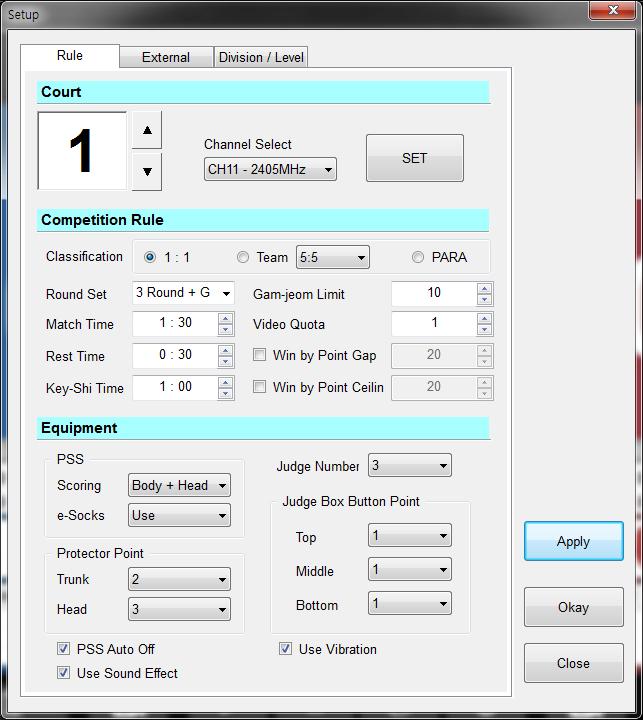
Task: Open the Bottom judge button point dropdown
Action: point(410,603)
